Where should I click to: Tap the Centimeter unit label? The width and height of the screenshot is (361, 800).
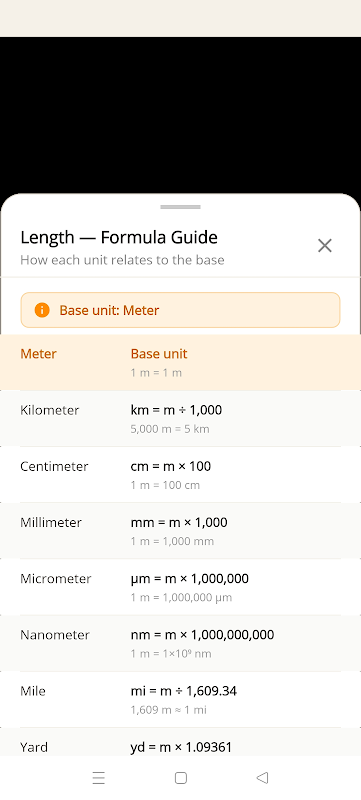54,466
